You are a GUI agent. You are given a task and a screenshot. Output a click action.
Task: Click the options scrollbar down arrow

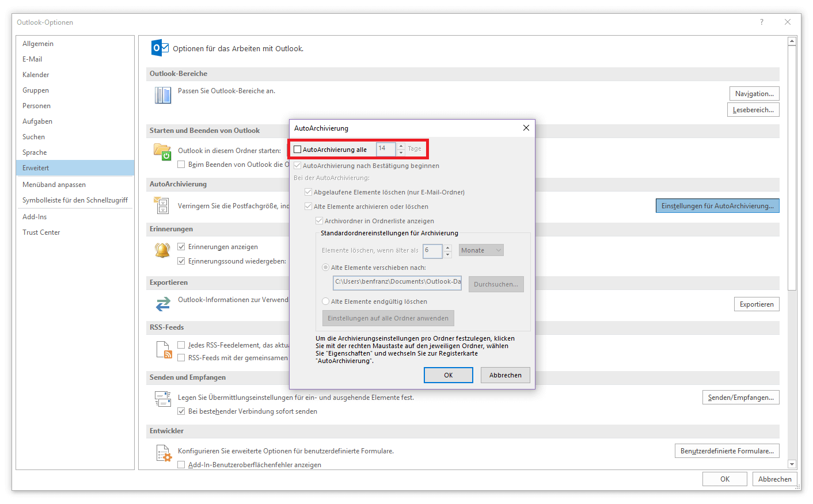click(792, 464)
